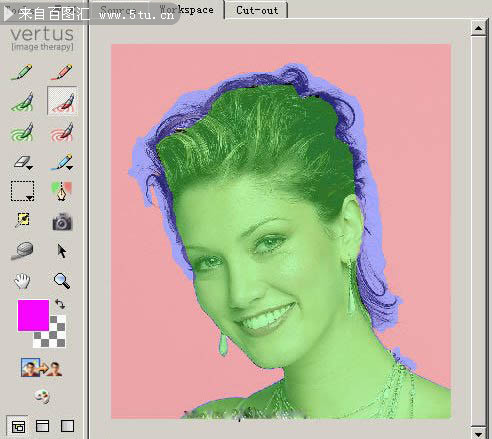Open the marquee tool options arrow

(x=30, y=199)
